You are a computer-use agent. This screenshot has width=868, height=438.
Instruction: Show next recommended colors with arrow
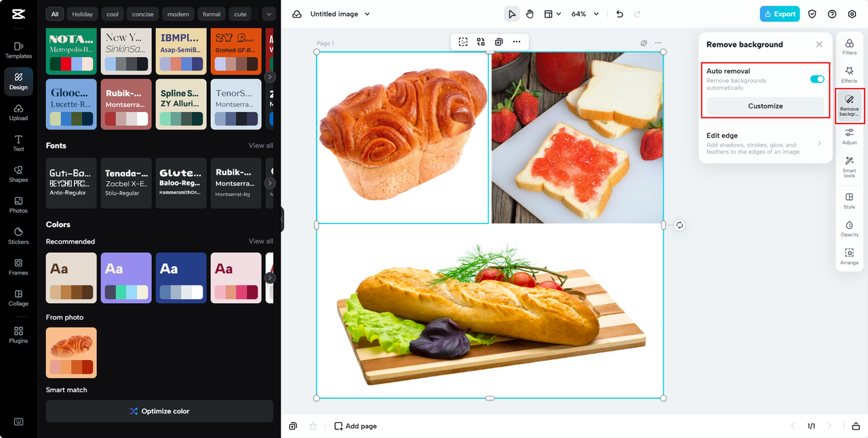tap(270, 277)
